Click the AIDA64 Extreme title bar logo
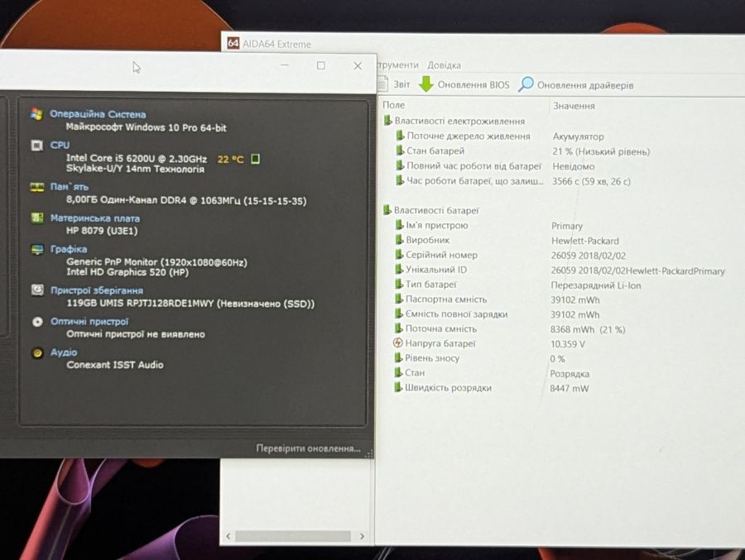This screenshot has width=745, height=560. pyautogui.click(x=233, y=43)
